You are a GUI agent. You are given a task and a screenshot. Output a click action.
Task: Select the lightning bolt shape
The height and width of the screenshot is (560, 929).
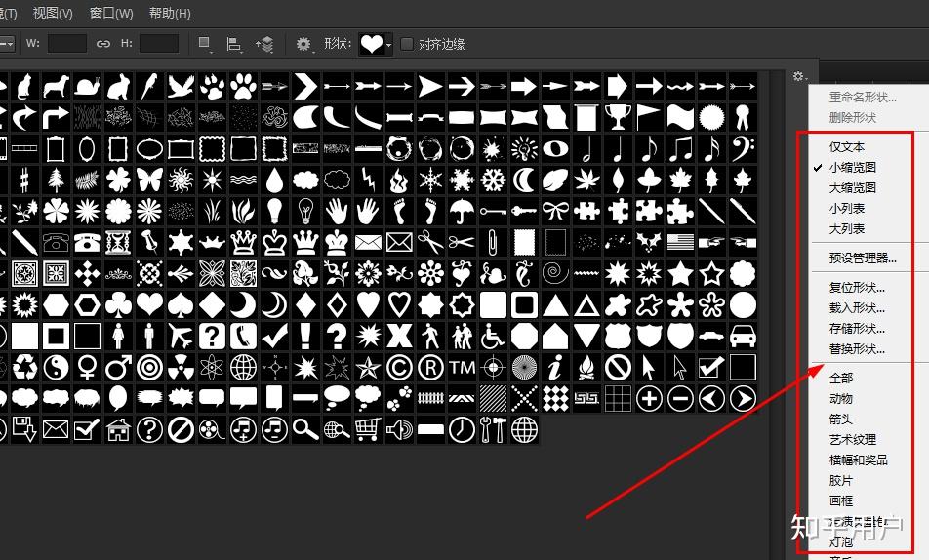(368, 180)
